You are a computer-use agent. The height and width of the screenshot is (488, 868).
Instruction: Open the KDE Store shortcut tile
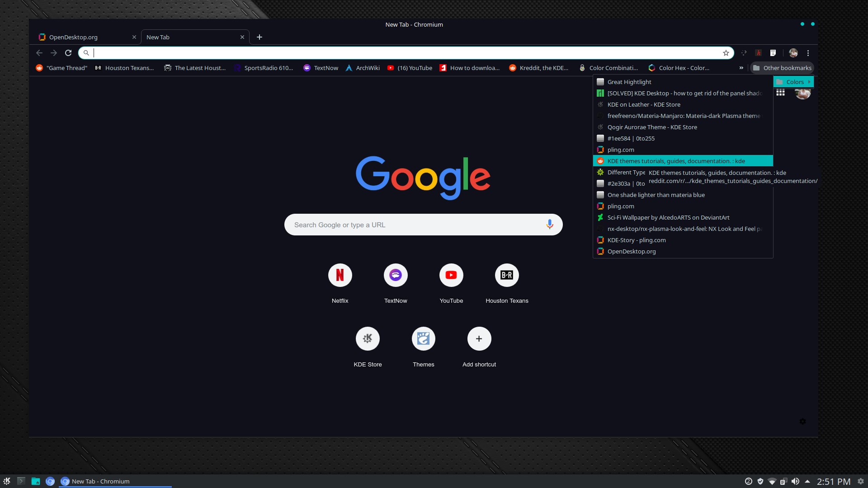click(x=368, y=347)
